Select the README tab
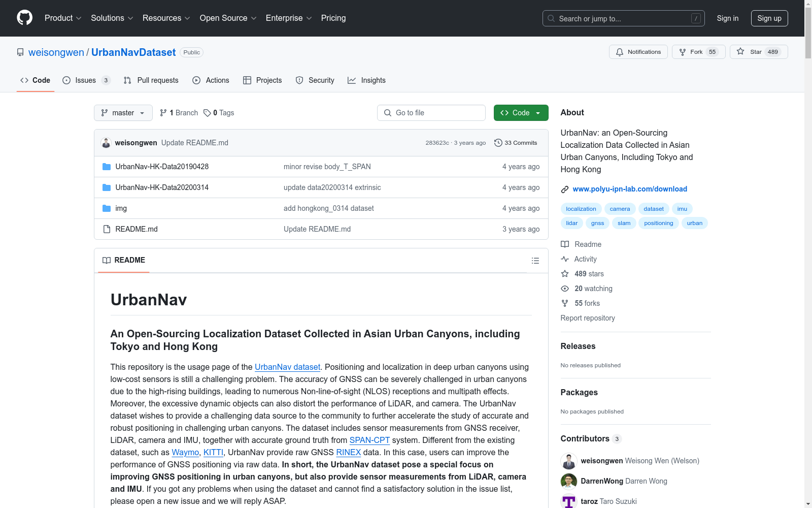Image resolution: width=812 pixels, height=508 pixels. tap(124, 260)
